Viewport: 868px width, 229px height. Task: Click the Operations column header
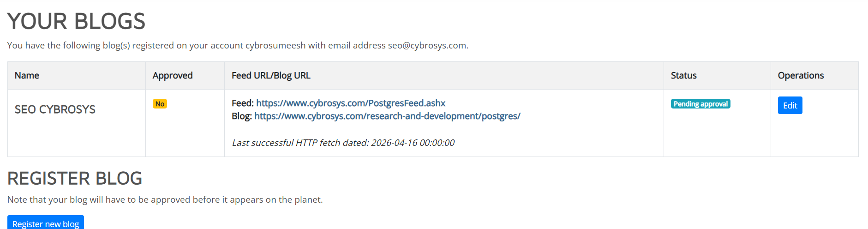pos(801,75)
